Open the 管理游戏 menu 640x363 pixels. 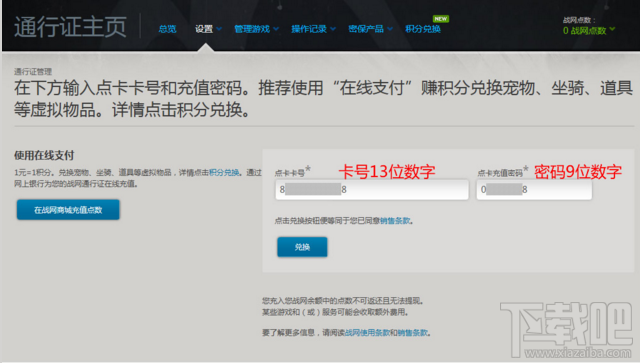click(252, 29)
